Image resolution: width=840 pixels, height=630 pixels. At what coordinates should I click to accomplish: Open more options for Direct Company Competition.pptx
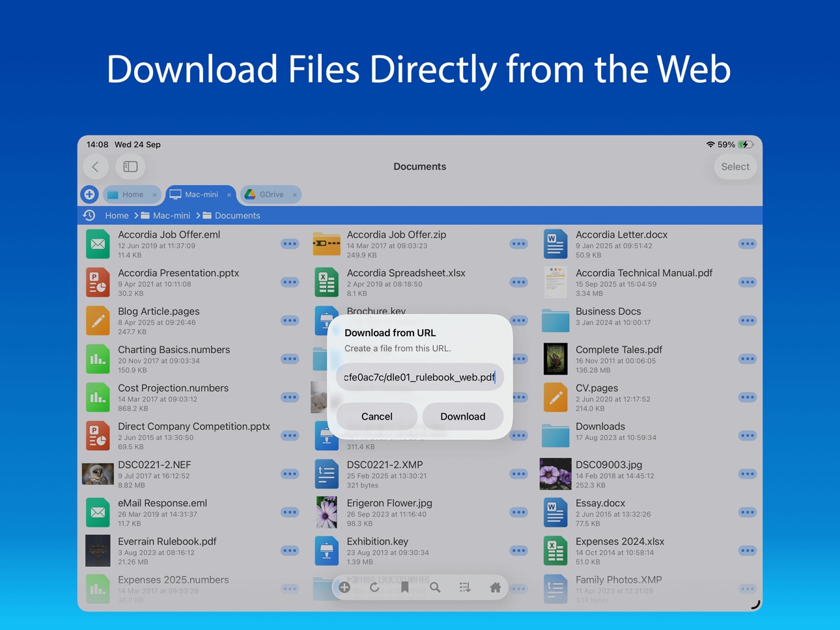(290, 436)
